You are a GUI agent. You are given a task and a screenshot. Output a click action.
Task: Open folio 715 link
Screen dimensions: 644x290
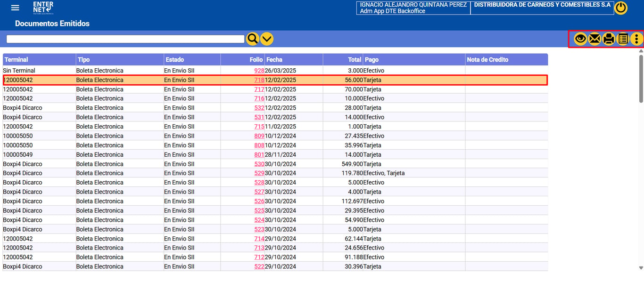coord(259,127)
